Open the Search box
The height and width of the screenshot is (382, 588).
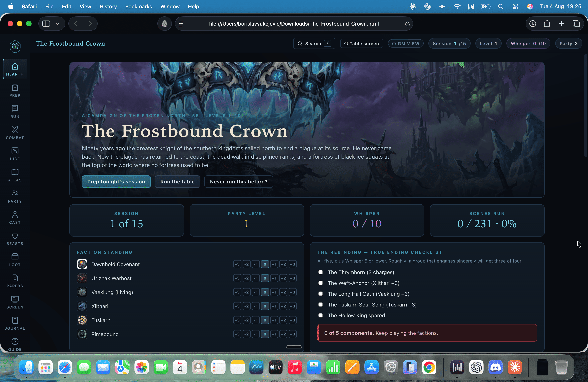point(314,43)
